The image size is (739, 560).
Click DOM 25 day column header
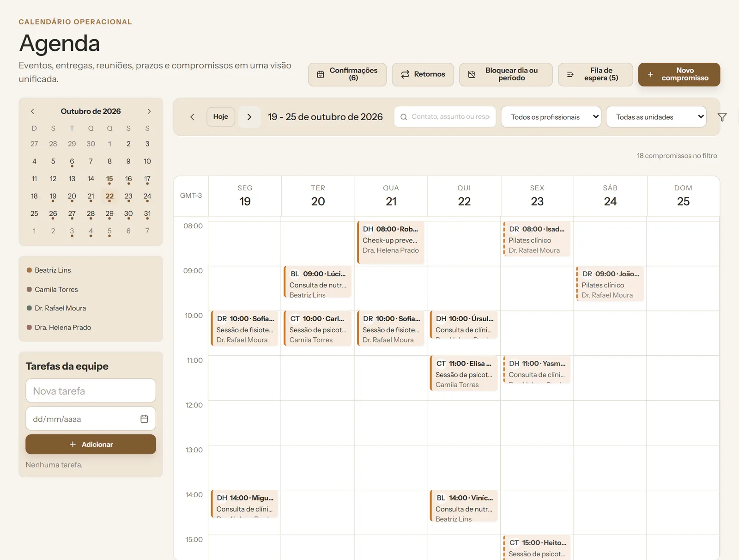click(x=683, y=196)
